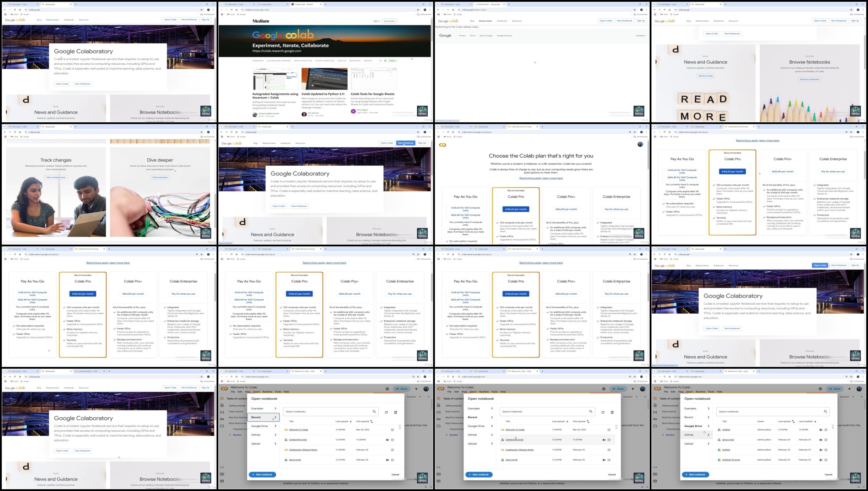Click the Get started button on the Medium page
This screenshot has height=491, width=868.
tap(389, 21)
